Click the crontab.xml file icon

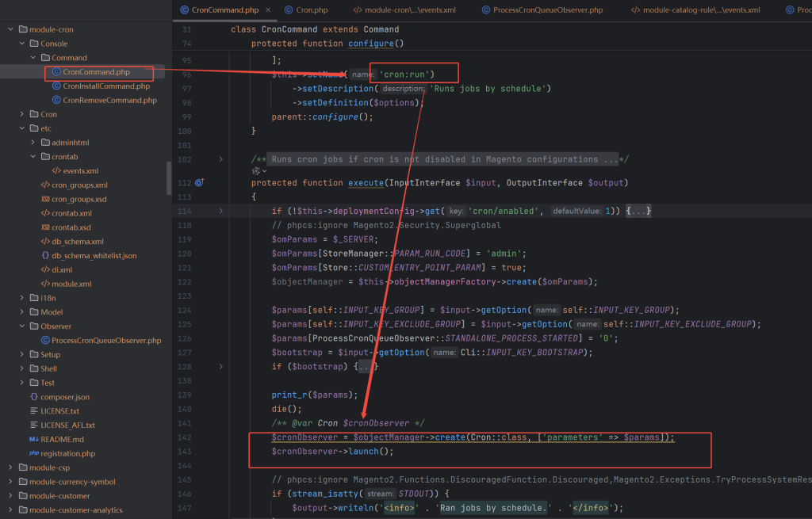tap(45, 213)
